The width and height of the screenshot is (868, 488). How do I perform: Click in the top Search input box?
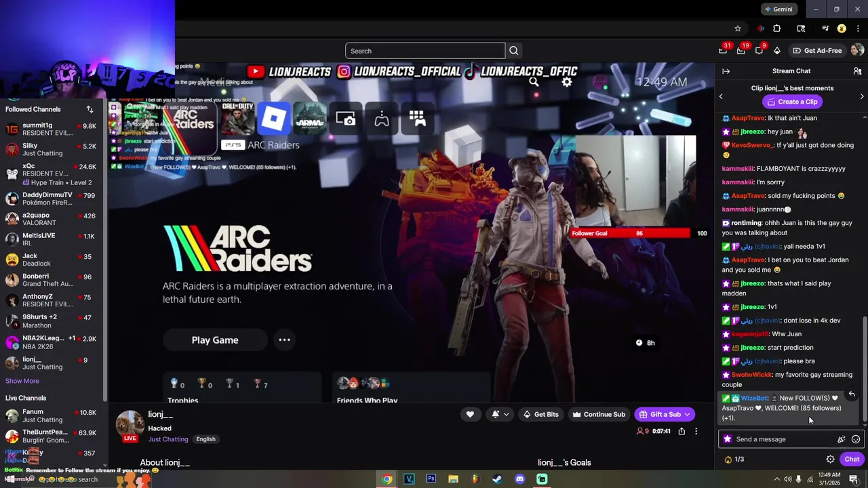425,51
